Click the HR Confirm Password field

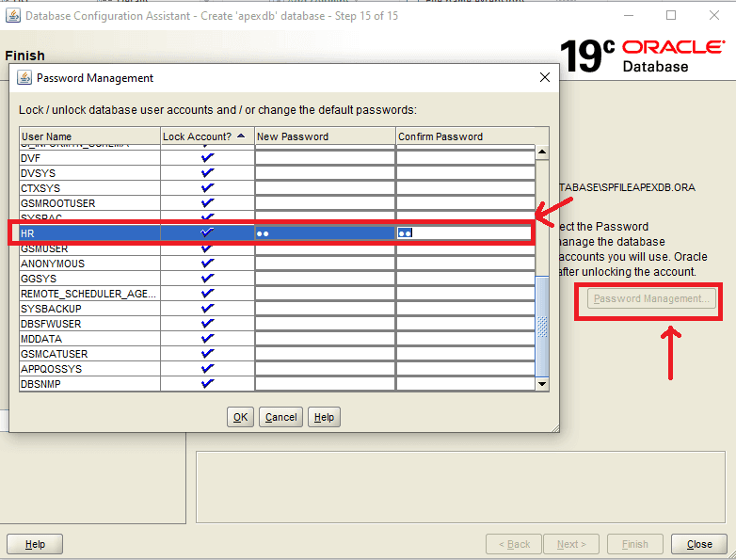click(x=465, y=232)
